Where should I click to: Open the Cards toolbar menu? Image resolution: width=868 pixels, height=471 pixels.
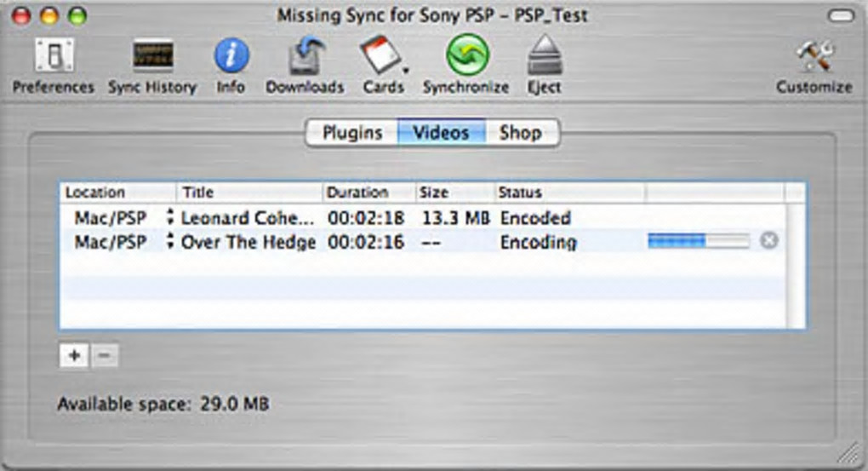(x=383, y=58)
